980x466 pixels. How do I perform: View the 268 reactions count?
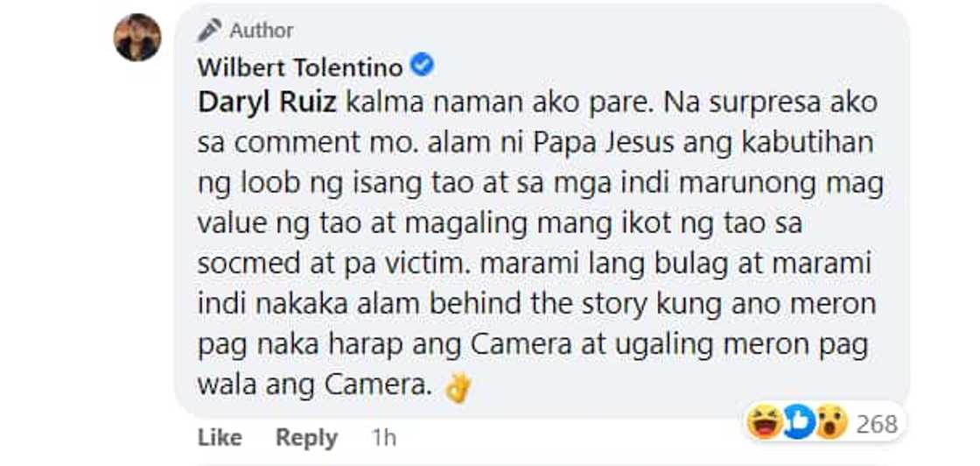click(x=877, y=425)
